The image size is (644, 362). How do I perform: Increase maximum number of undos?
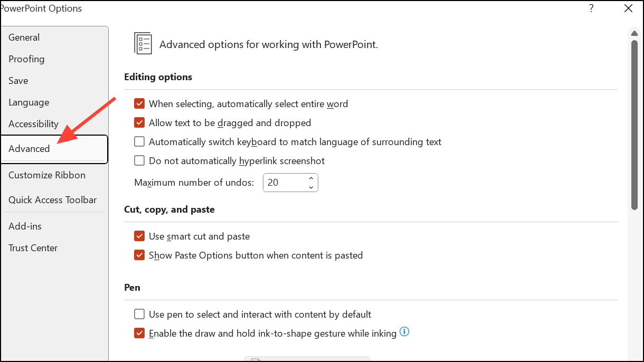(x=311, y=178)
